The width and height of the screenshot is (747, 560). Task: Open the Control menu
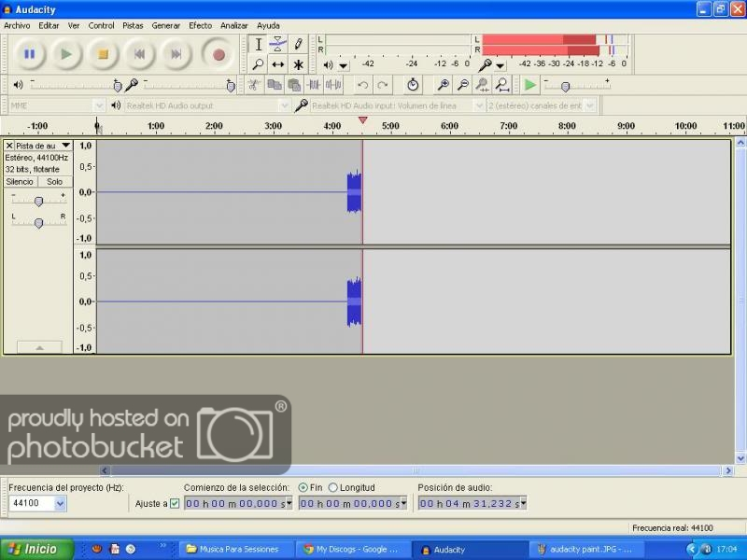(101, 26)
